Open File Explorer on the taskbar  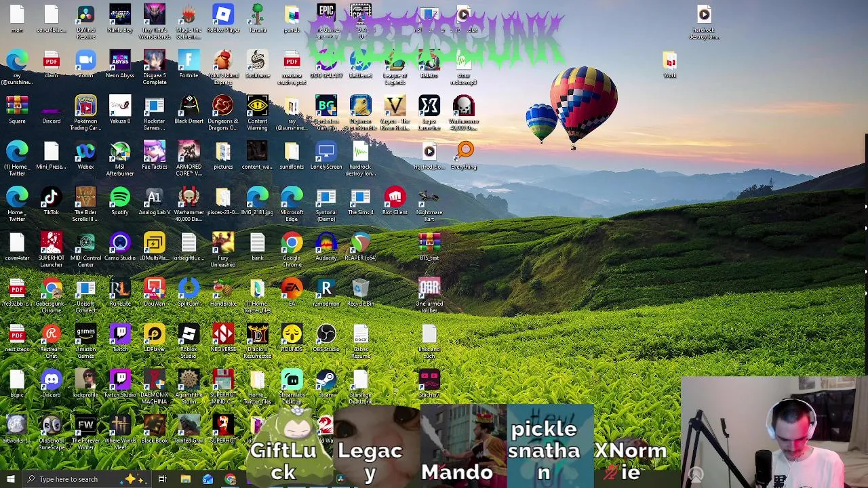tap(185, 479)
